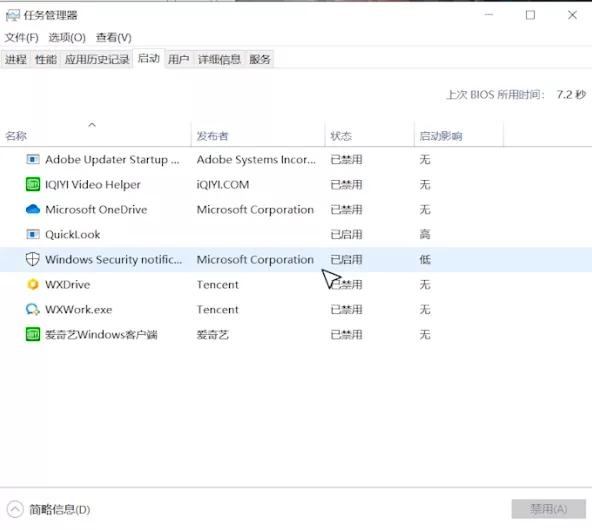Click the QuickLook row icon
Viewport: 592px width, 530px height.
click(x=33, y=234)
